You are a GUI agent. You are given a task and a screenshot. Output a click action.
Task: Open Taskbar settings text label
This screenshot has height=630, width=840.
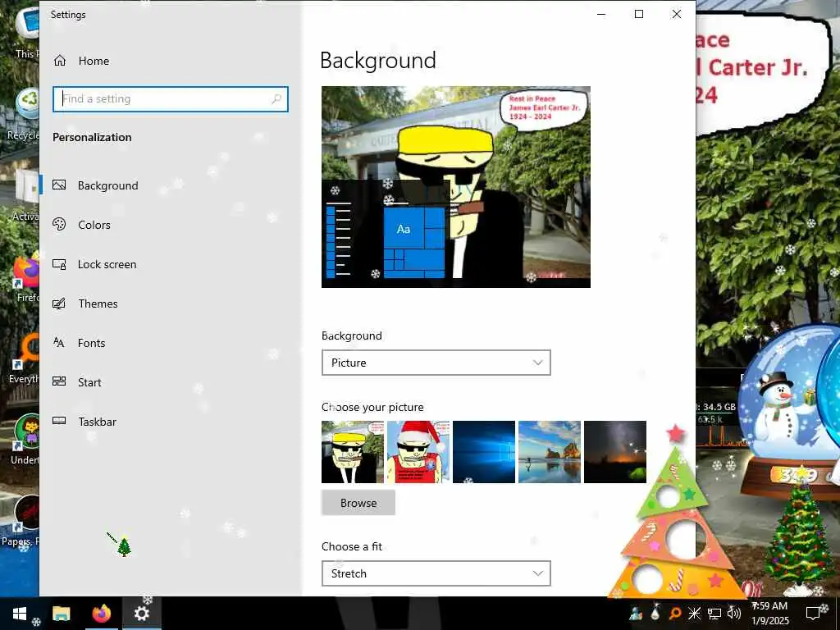pos(98,422)
